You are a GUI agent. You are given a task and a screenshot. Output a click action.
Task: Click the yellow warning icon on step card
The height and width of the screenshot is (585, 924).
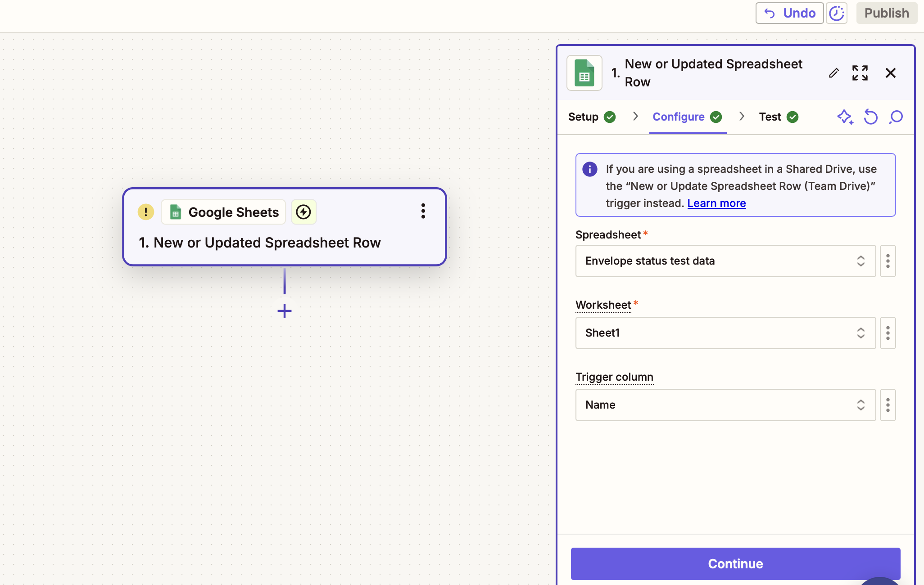pyautogui.click(x=145, y=212)
